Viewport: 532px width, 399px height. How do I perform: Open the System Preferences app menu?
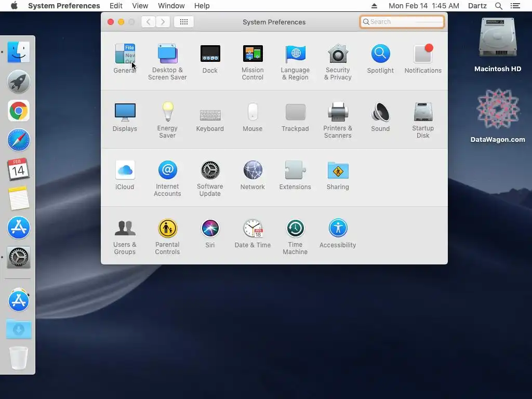point(64,6)
